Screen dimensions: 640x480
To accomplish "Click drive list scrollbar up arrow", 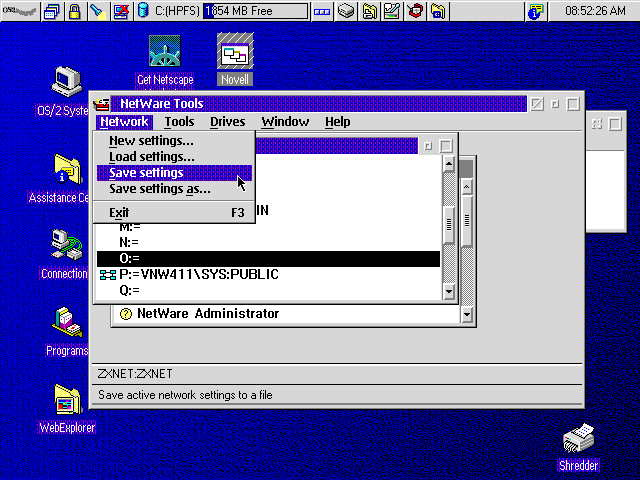I will coord(449,164).
